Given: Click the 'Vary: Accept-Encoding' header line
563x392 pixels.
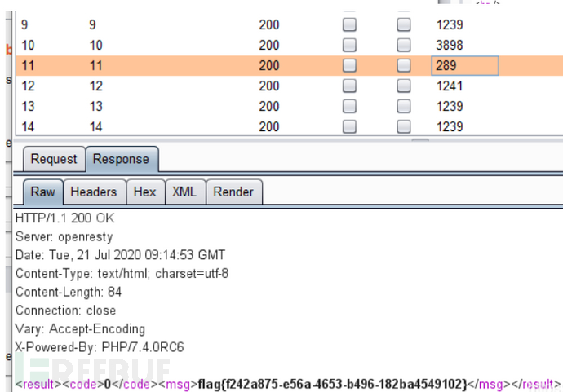Looking at the screenshot, I should tap(81, 329).
